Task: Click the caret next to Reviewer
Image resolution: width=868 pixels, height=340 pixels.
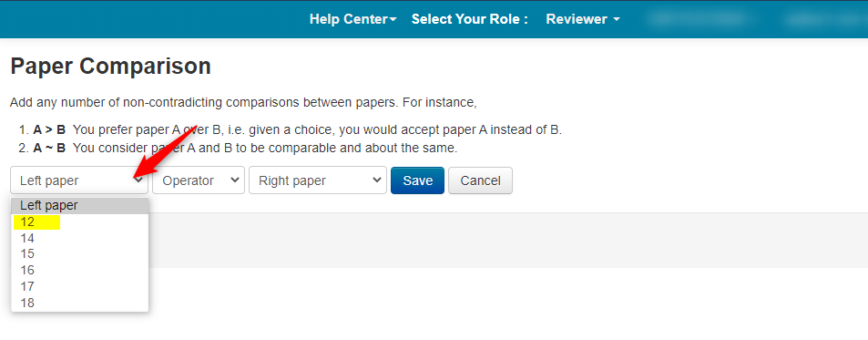Action: tap(617, 20)
